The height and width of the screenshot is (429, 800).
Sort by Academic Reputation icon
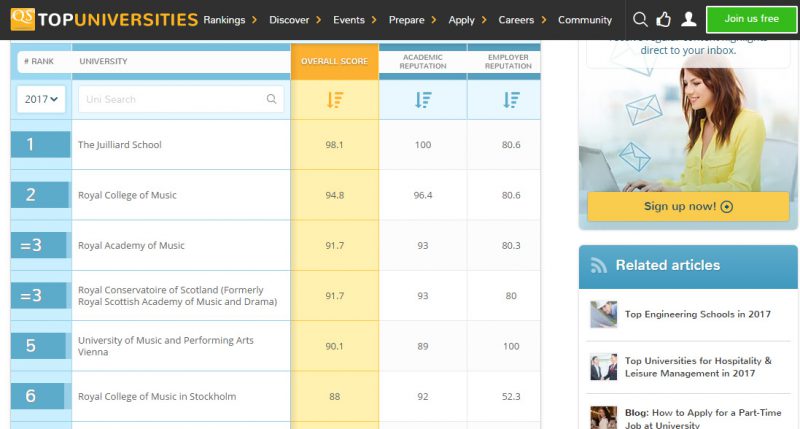coord(423,99)
